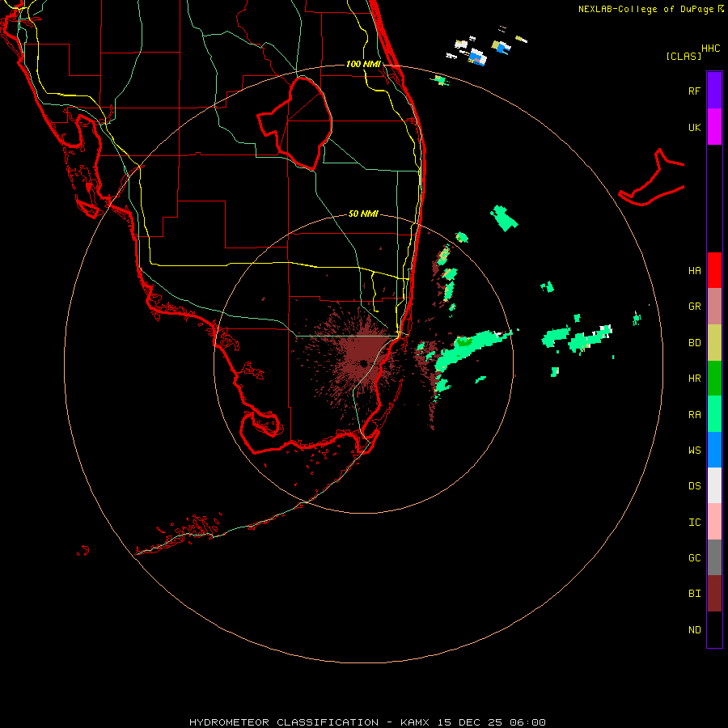Screen dimensions: 728x728
Task: Click the radar site center dot
Action: [363, 363]
